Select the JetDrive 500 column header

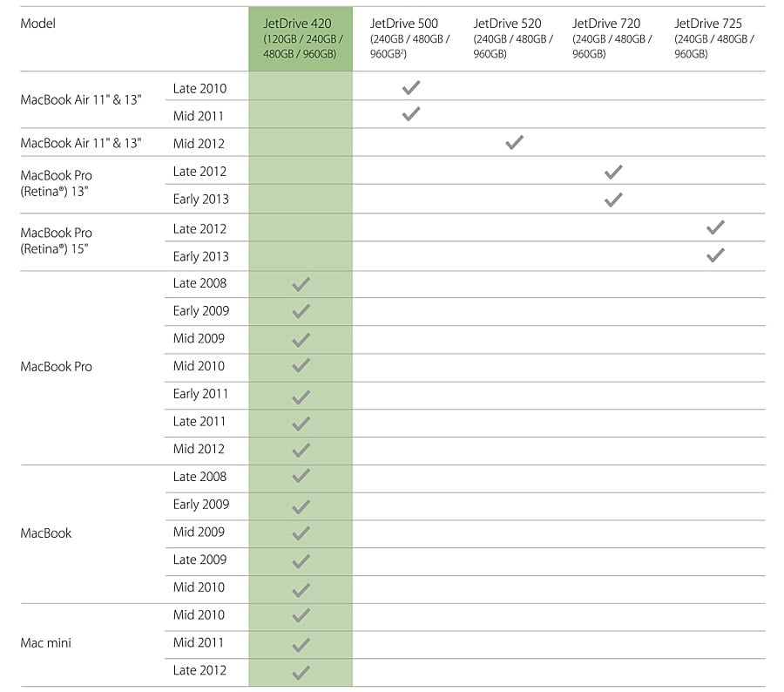coord(404,24)
